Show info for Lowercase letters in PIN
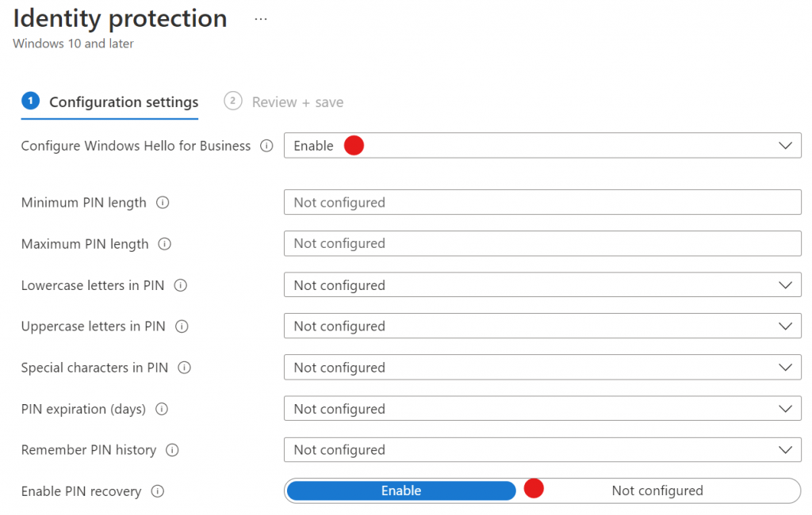Image resolution: width=812 pixels, height=515 pixels. tap(180, 285)
